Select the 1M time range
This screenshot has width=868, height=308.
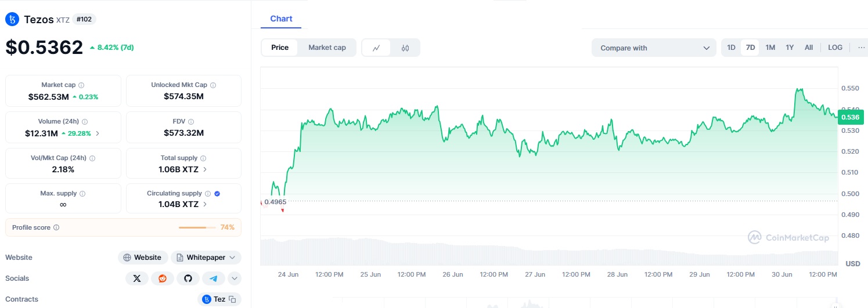pyautogui.click(x=770, y=48)
